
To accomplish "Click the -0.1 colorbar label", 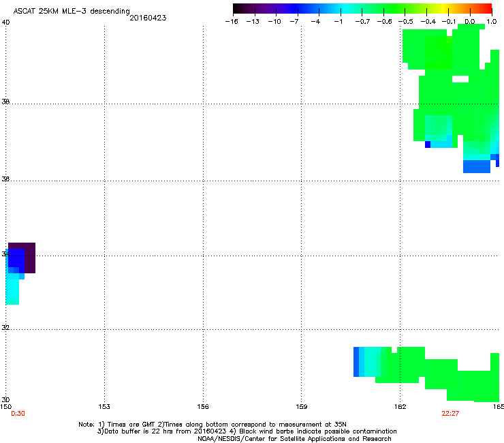I will [x=449, y=22].
